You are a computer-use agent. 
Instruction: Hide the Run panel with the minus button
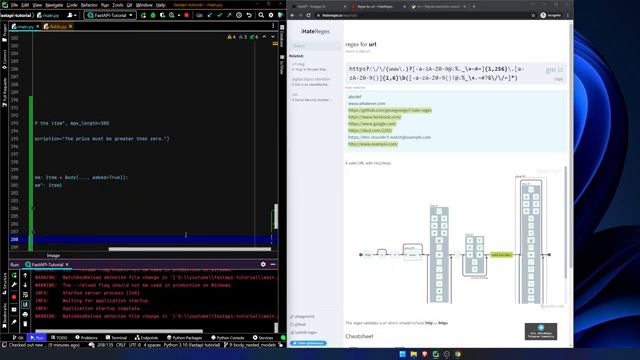(x=273, y=264)
